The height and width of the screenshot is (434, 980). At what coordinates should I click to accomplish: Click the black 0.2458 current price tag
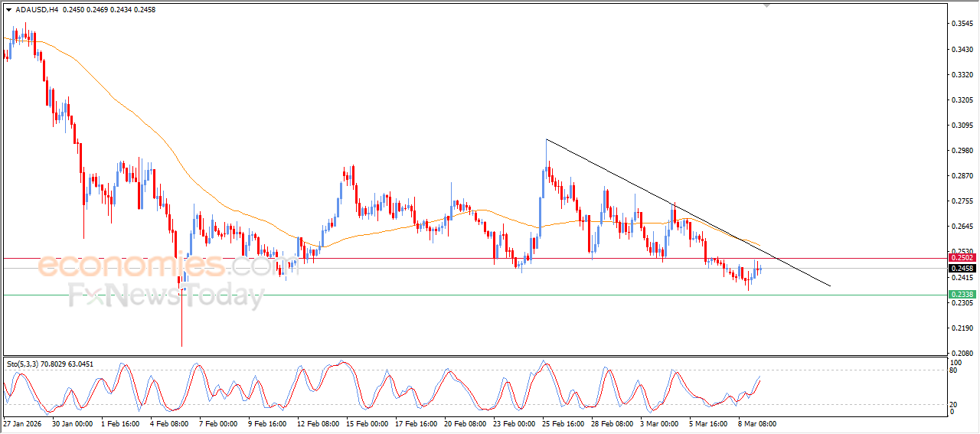962,269
